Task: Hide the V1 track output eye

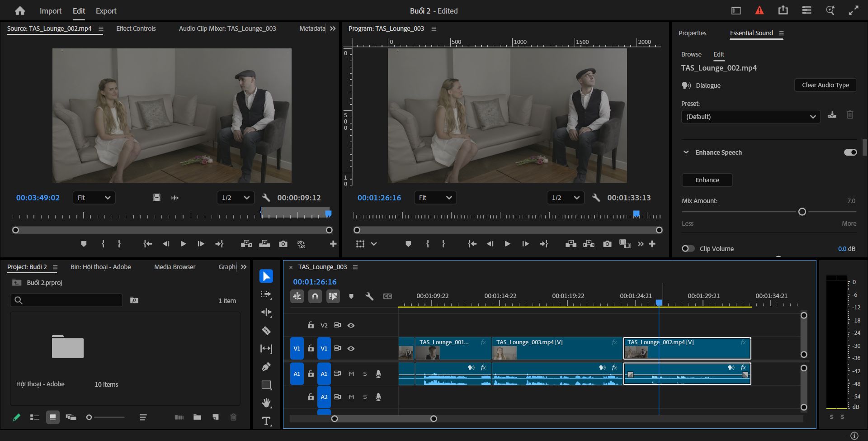Action: [x=351, y=349]
